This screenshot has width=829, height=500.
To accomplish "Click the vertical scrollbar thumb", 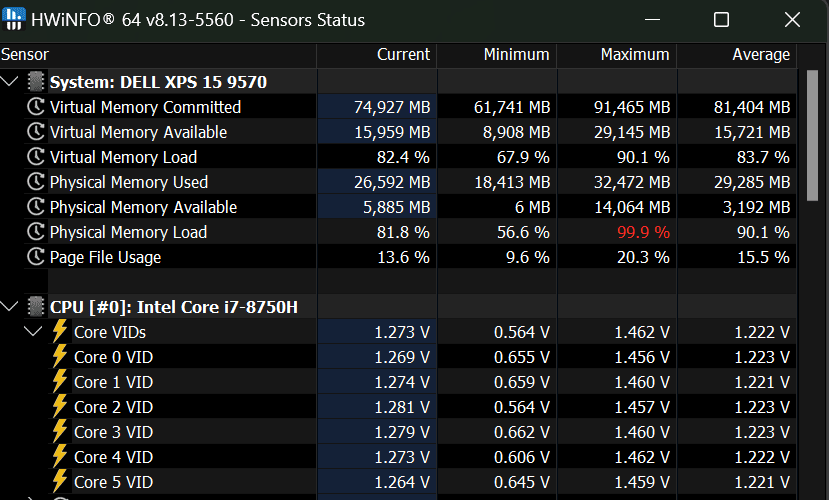I will (813, 135).
